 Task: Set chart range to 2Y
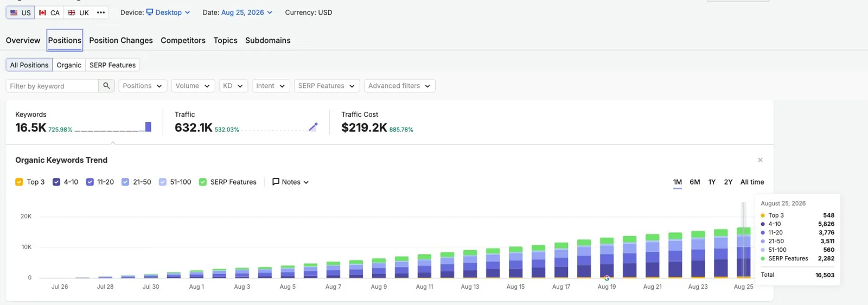(x=728, y=182)
